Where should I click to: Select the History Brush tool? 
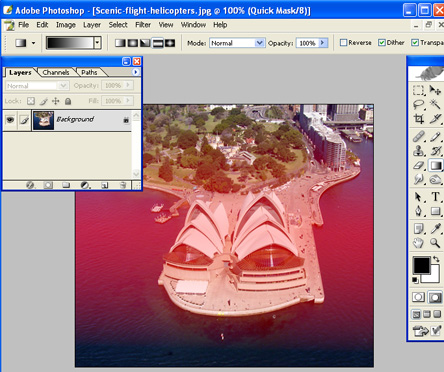[435, 151]
